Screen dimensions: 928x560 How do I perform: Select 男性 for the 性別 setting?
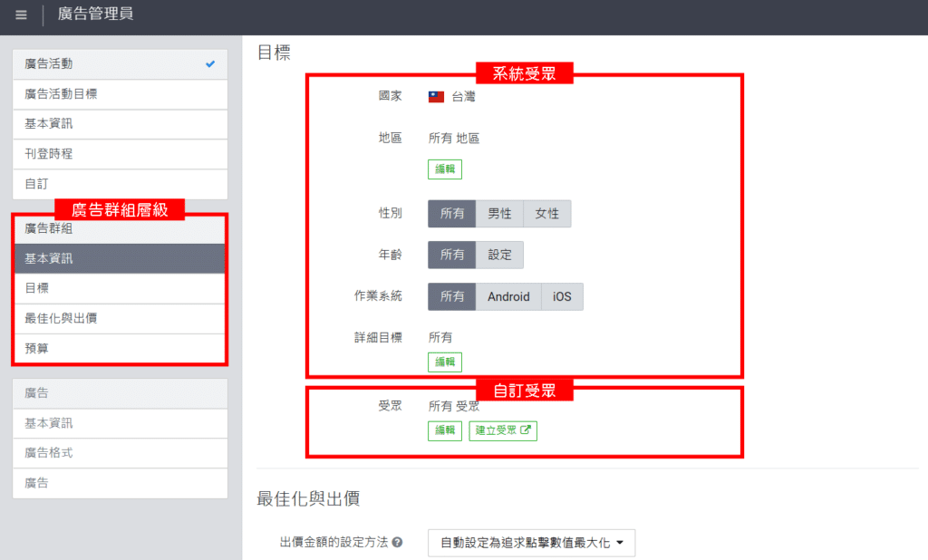(499, 213)
